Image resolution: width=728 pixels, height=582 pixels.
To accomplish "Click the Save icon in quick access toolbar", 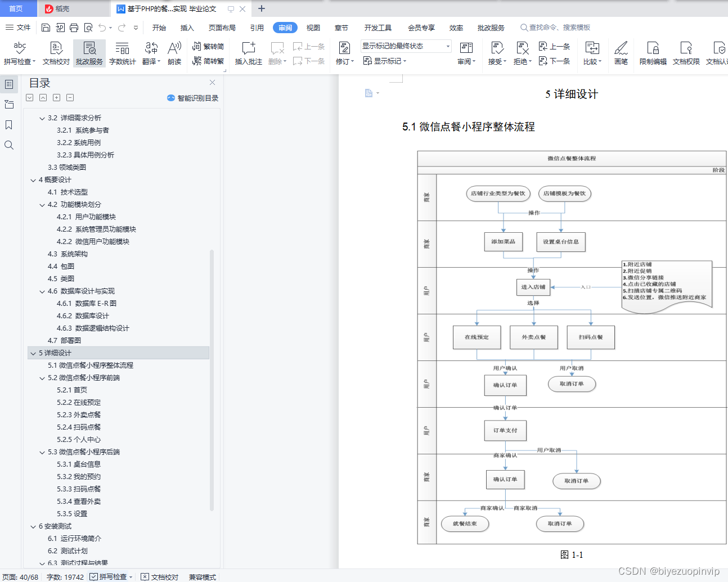I will [x=46, y=28].
